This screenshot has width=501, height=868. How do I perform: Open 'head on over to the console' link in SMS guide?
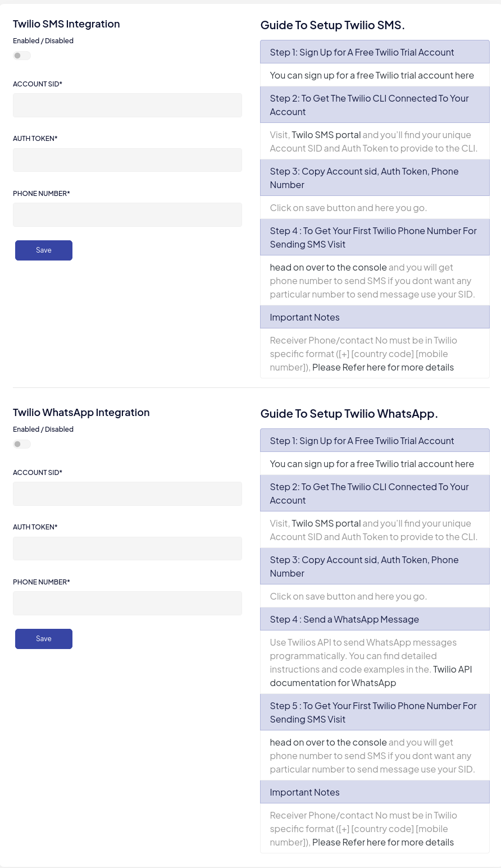click(x=328, y=267)
